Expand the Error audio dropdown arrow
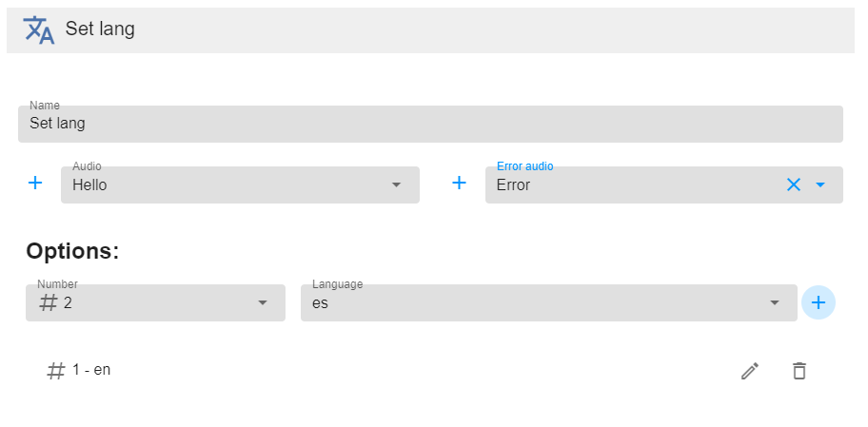 (x=820, y=184)
